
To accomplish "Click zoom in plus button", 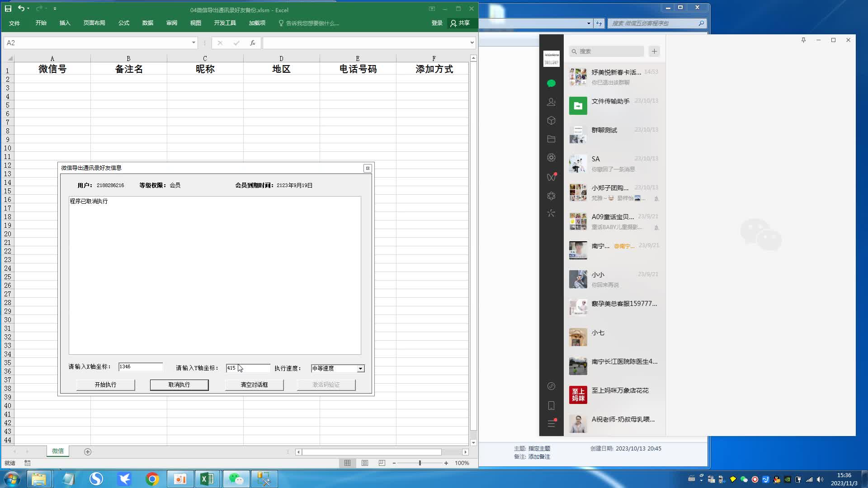I will [x=446, y=463].
